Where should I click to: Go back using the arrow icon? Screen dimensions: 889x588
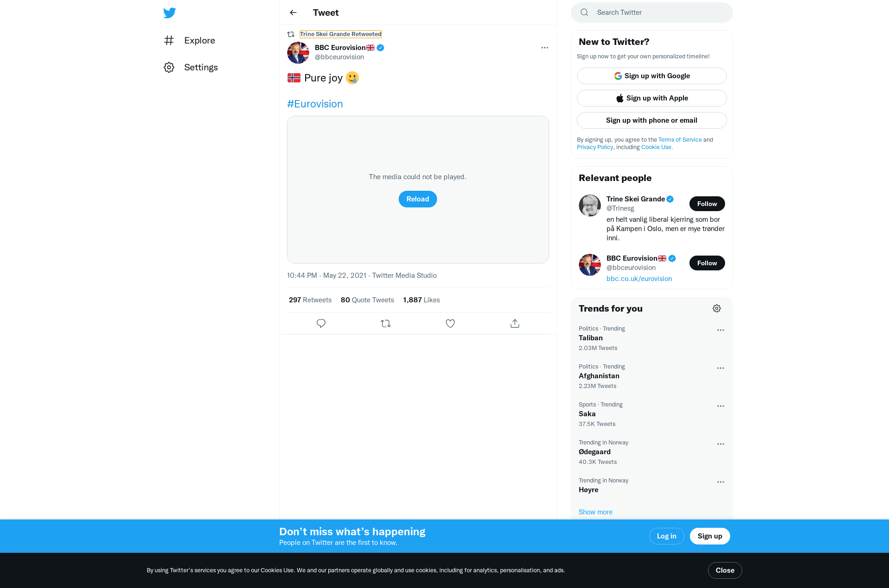[x=293, y=13]
